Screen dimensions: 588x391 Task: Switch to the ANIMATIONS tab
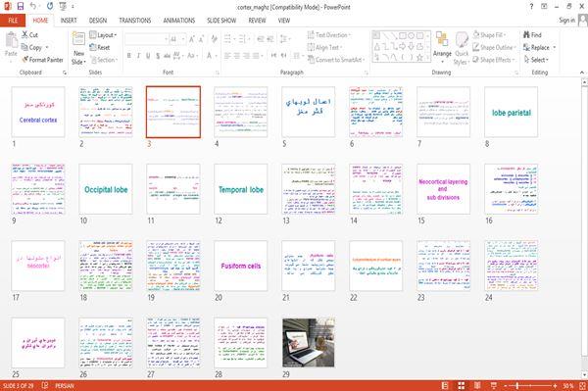(179, 21)
